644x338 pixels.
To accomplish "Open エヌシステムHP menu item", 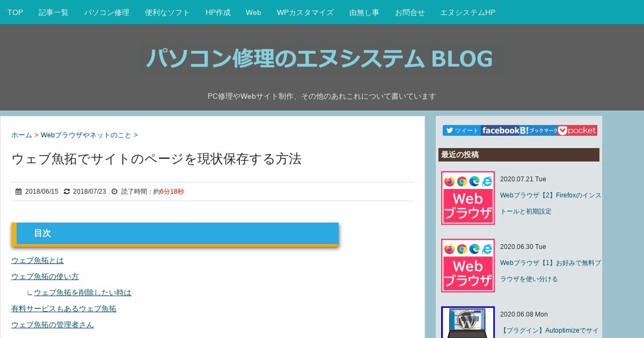I will pyautogui.click(x=468, y=12).
